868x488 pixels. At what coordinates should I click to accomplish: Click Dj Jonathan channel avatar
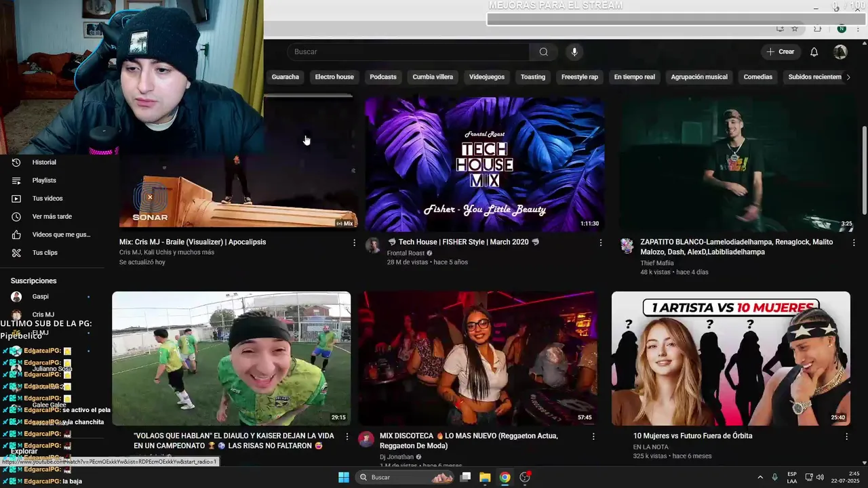(x=366, y=439)
